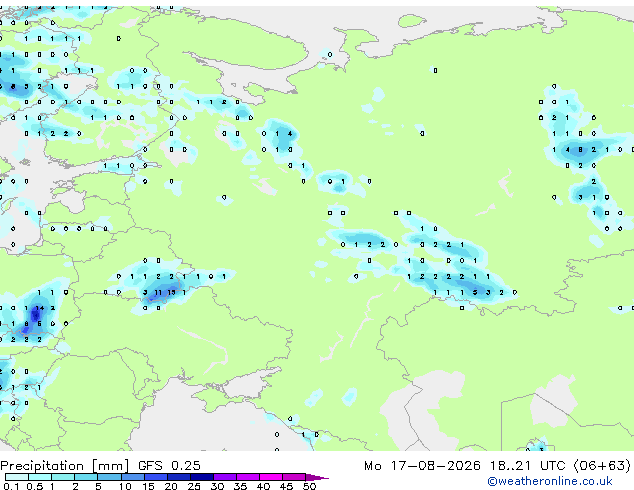Click the 40–45 mm magenta legend swatch
This screenshot has height=490, width=634.
coord(271,477)
